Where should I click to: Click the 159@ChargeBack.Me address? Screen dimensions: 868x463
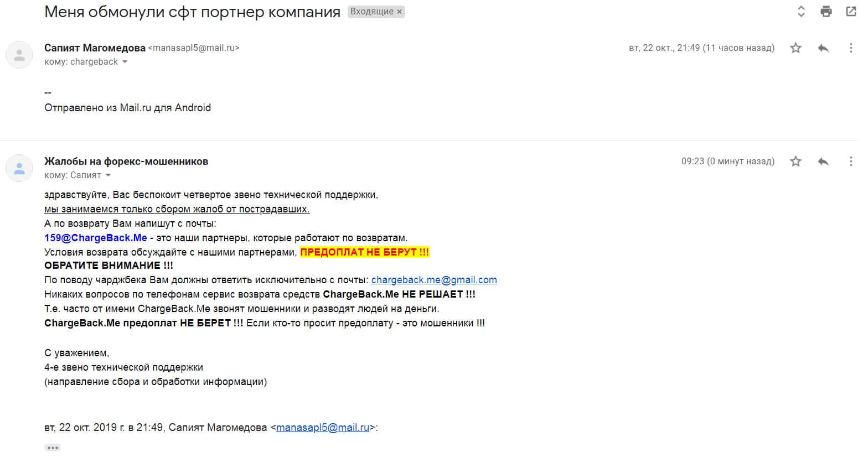[x=96, y=238]
